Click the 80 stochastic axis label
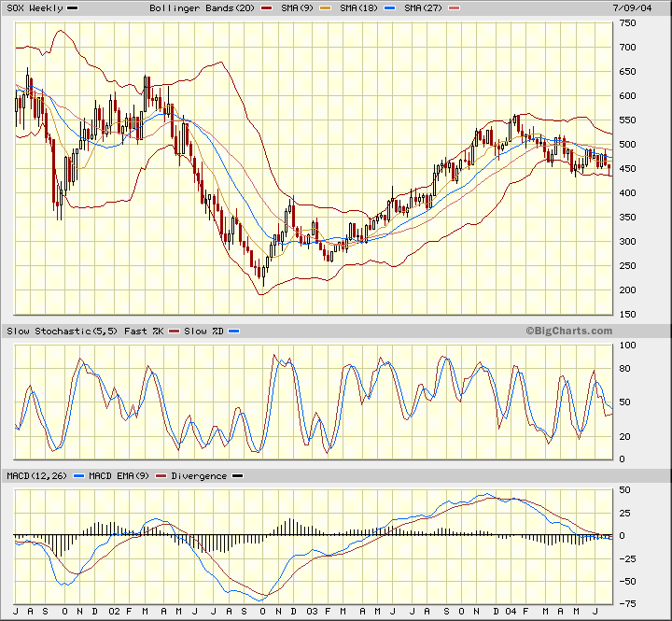This screenshot has height=621, width=672. (624, 368)
